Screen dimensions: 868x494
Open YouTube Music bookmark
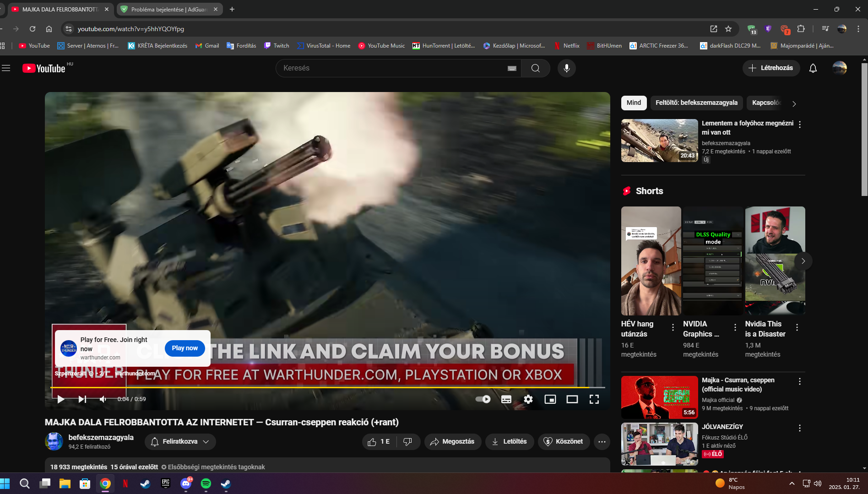coord(382,46)
